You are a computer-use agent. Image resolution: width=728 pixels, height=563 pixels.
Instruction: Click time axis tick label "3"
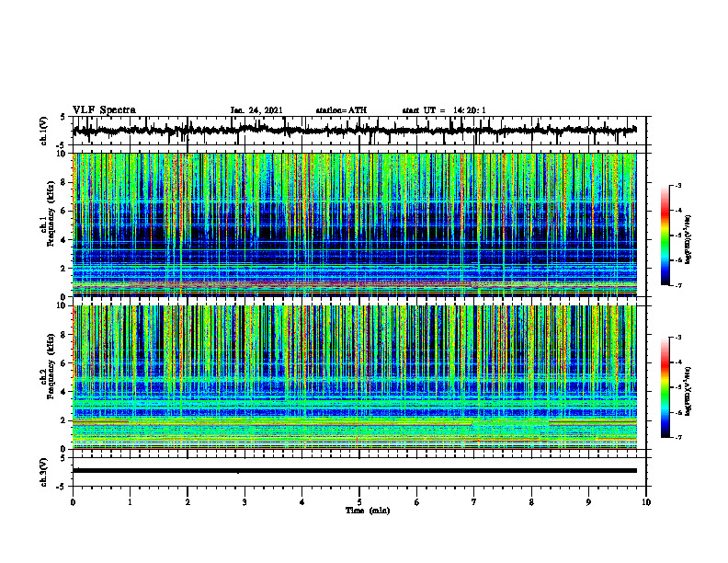tap(245, 502)
